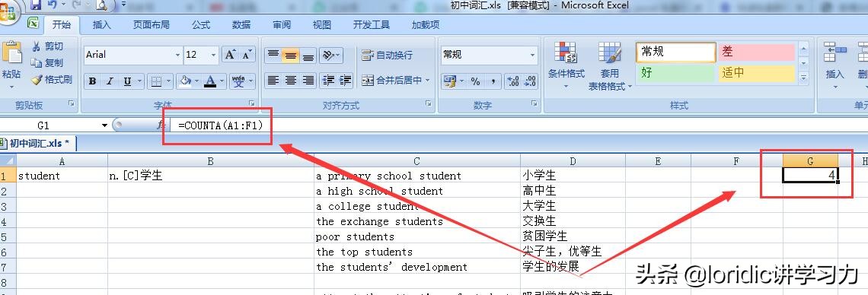The height and width of the screenshot is (295, 868).
Task: Cut selection with the 剪切 scissors button
Action: tap(48, 46)
